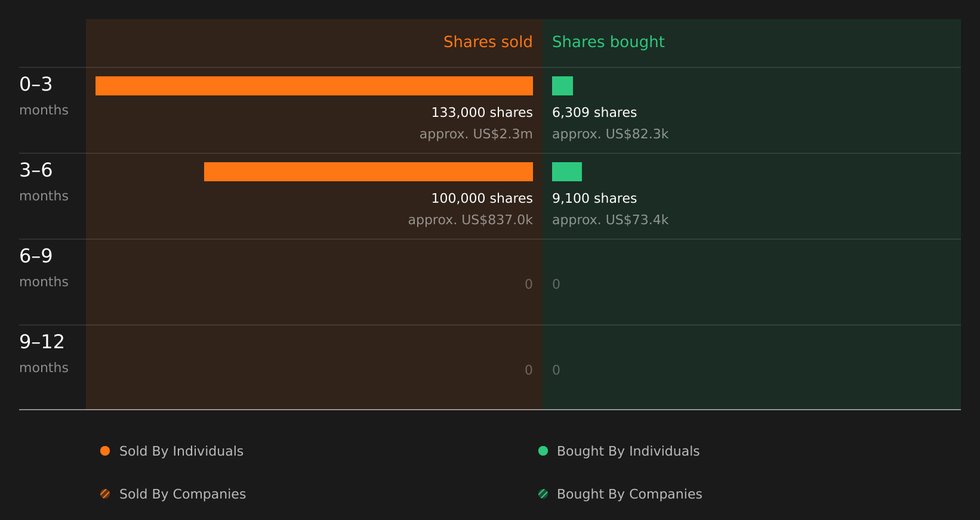The height and width of the screenshot is (520, 980).
Task: Click the striped Bought By Companies legend icon
Action: [543, 494]
